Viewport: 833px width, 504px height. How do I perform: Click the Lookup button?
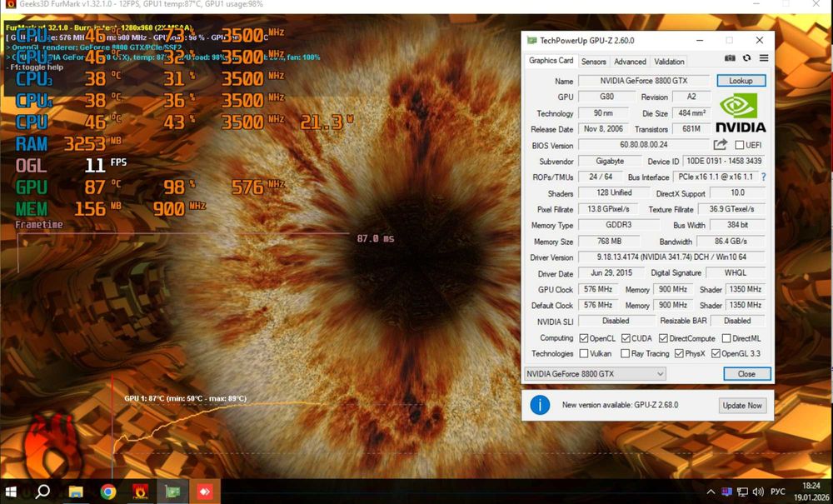pos(741,81)
